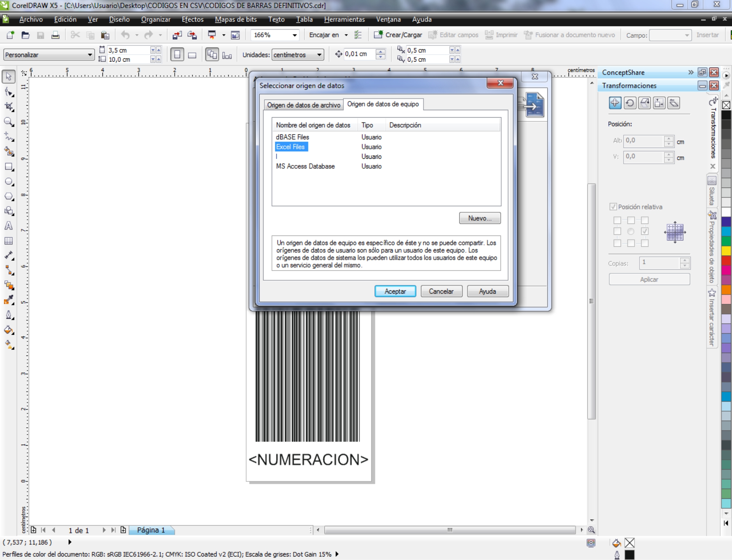Image resolution: width=732 pixels, height=560 pixels.
Task: Open the zoom level 166% dropdown
Action: tap(294, 35)
